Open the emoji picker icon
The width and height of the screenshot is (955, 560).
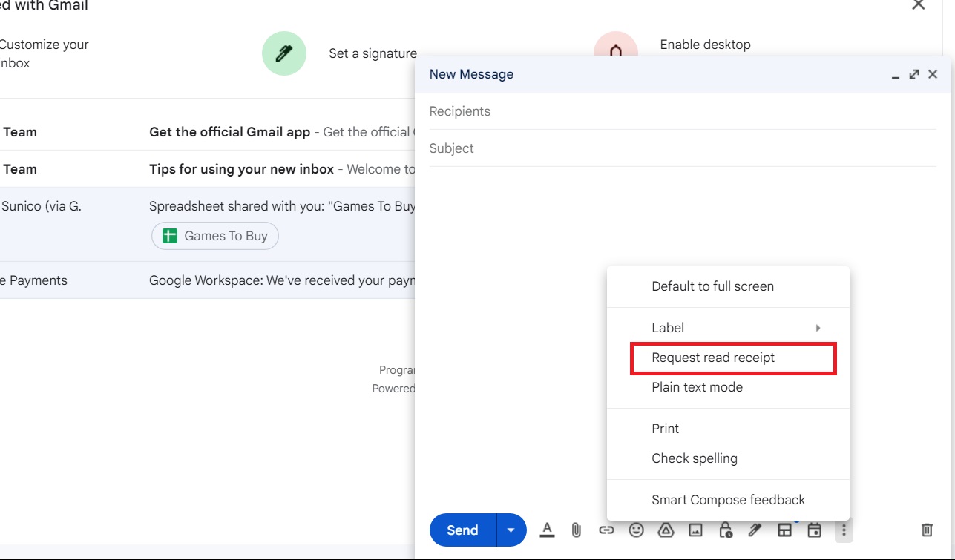point(636,530)
